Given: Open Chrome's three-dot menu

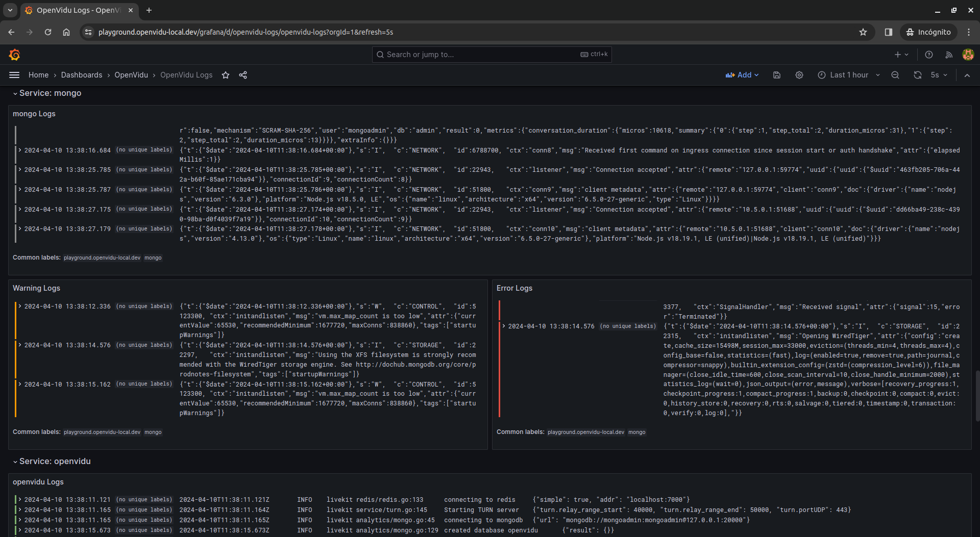Looking at the screenshot, I should 969,32.
